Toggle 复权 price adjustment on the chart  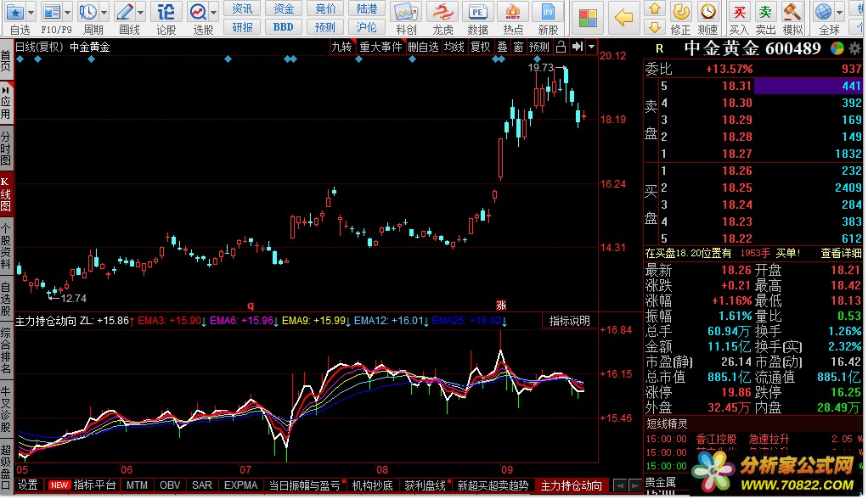click(x=481, y=47)
